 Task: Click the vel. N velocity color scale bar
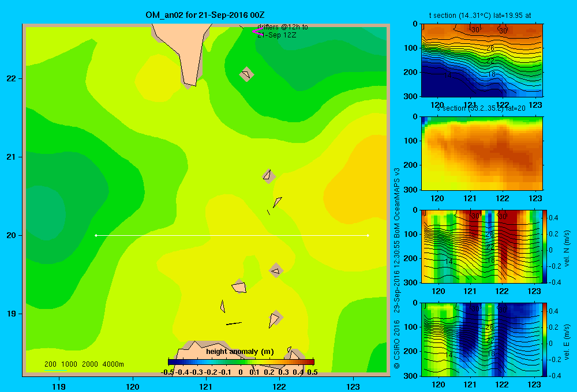[545, 246]
